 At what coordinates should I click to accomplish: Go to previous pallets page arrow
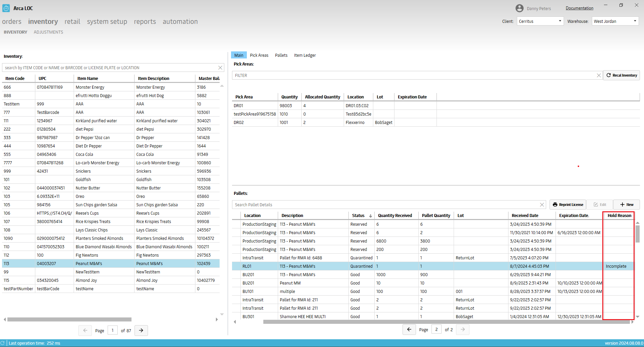[409, 330]
